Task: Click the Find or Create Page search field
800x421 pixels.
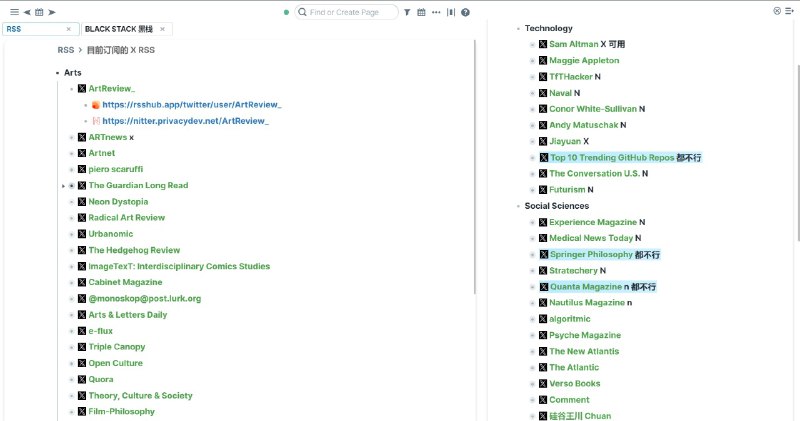Action: [346, 12]
